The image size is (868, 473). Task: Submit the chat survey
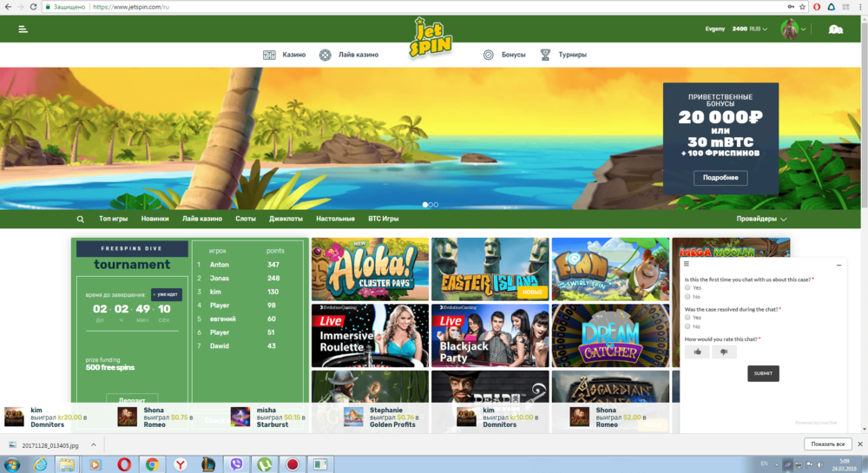pos(763,373)
